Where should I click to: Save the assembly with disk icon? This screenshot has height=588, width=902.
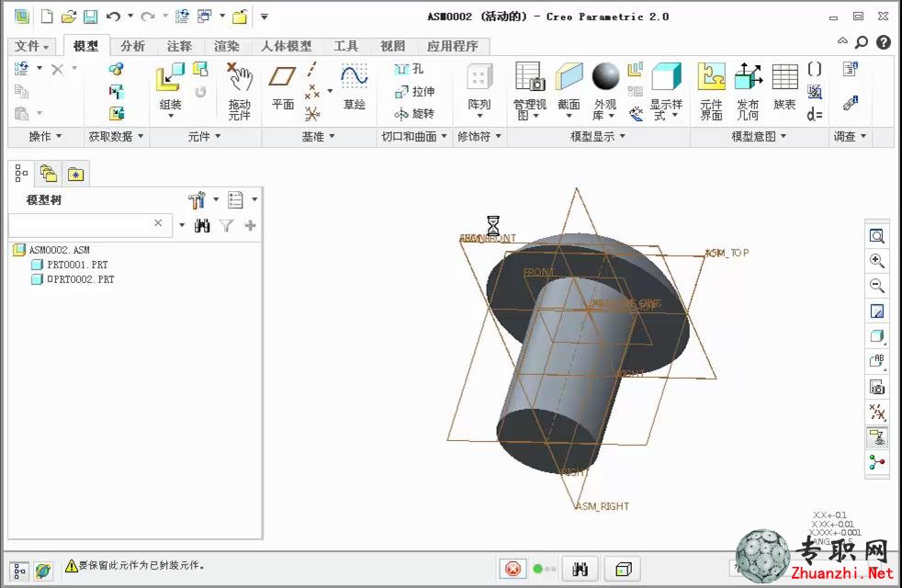(x=90, y=17)
